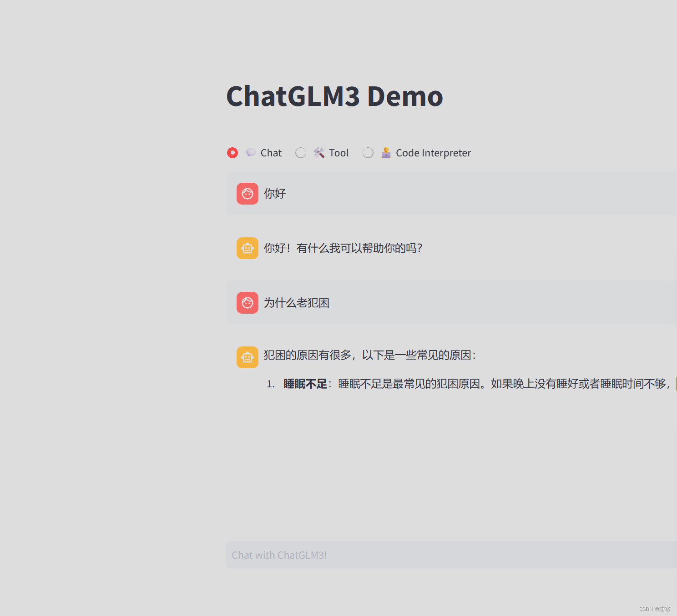Click the 你好 user message bubble

(x=274, y=194)
